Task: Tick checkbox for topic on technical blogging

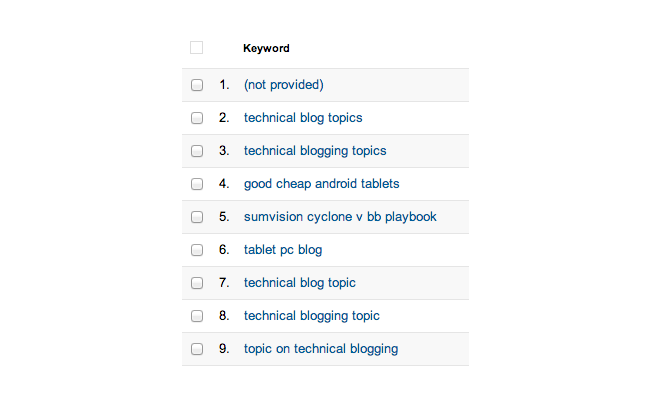Action: [x=197, y=349]
